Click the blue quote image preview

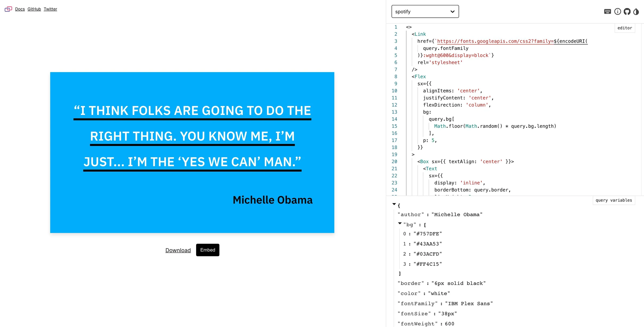[x=192, y=152]
